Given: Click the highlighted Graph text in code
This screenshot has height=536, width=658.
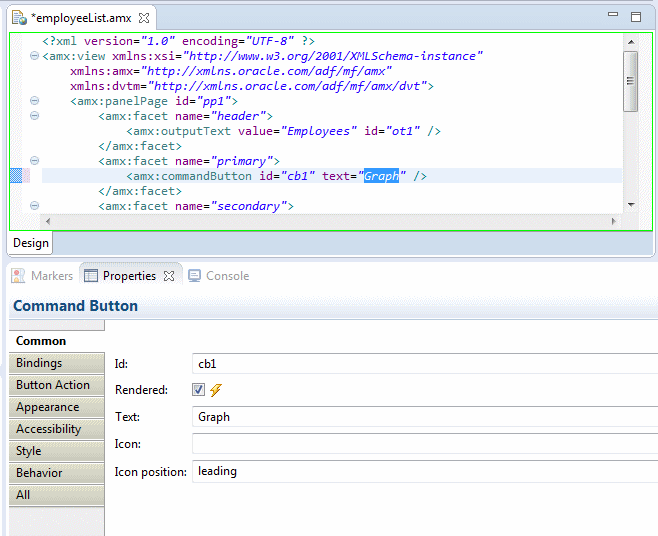Looking at the screenshot, I should click(x=381, y=176).
